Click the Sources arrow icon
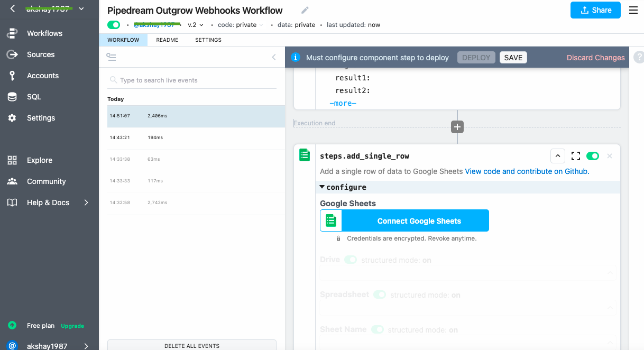This screenshot has width=644, height=350. [x=12, y=54]
